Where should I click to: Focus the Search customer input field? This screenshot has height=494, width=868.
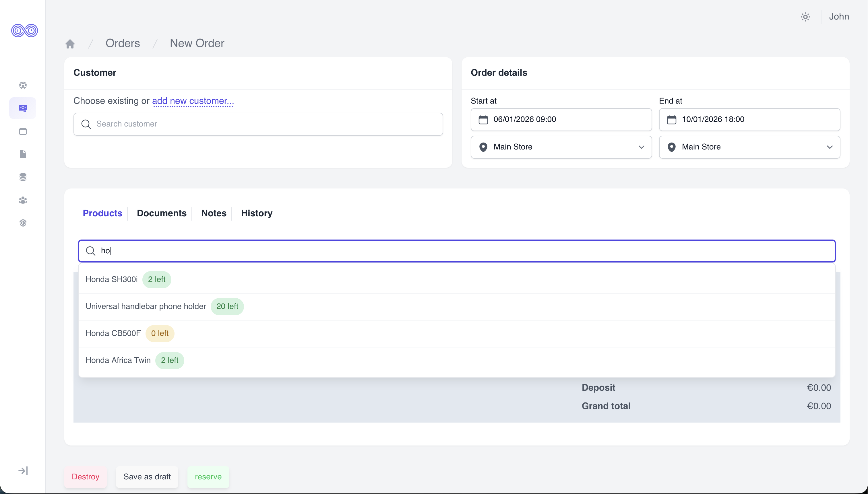(x=258, y=124)
